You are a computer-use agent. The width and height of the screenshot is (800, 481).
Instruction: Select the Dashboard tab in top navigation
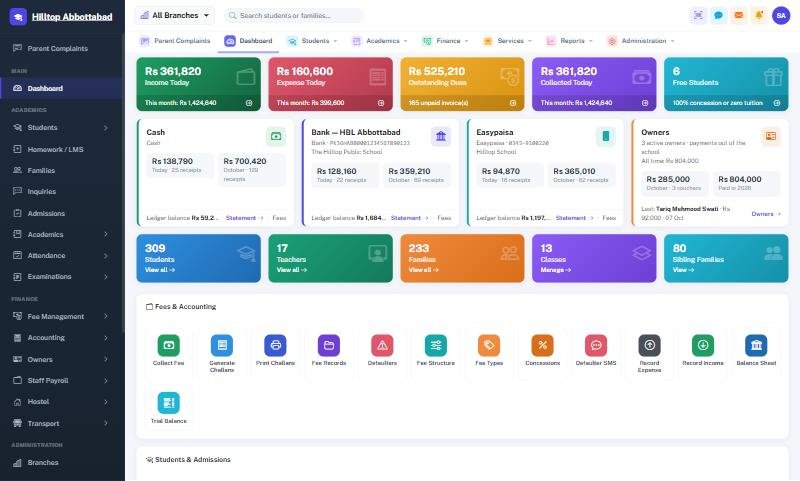pyautogui.click(x=248, y=41)
